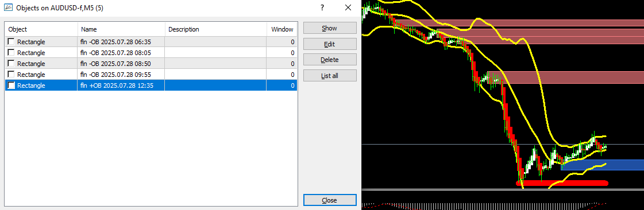Viewport: 644px width, 210px height.
Task: Check the box for OB 06:35 rectangle
Action: [11, 41]
